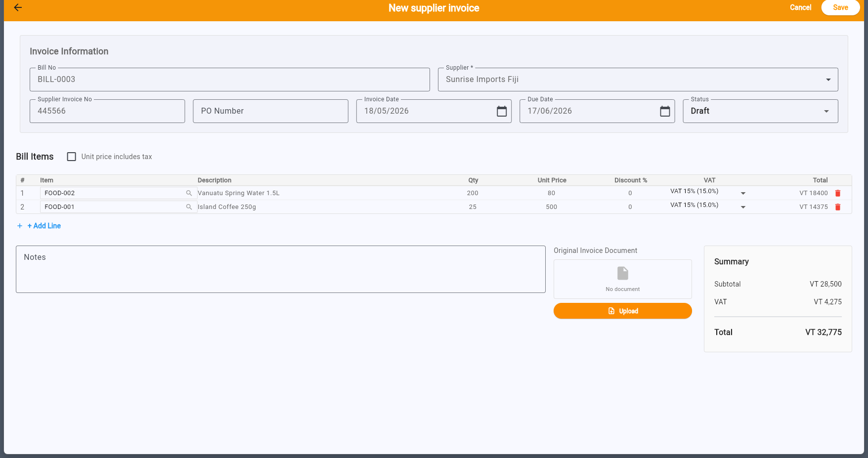Open the Supplier dropdown
This screenshot has height=458, width=868.
(x=638, y=80)
